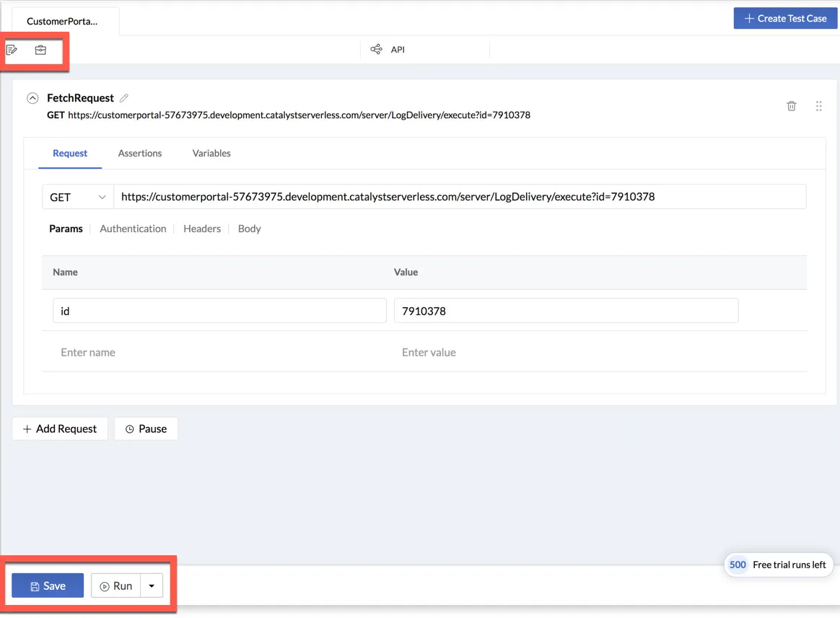This screenshot has height=618, width=840.
Task: Delete FetchRequest with the trash icon
Action: pyautogui.click(x=791, y=106)
